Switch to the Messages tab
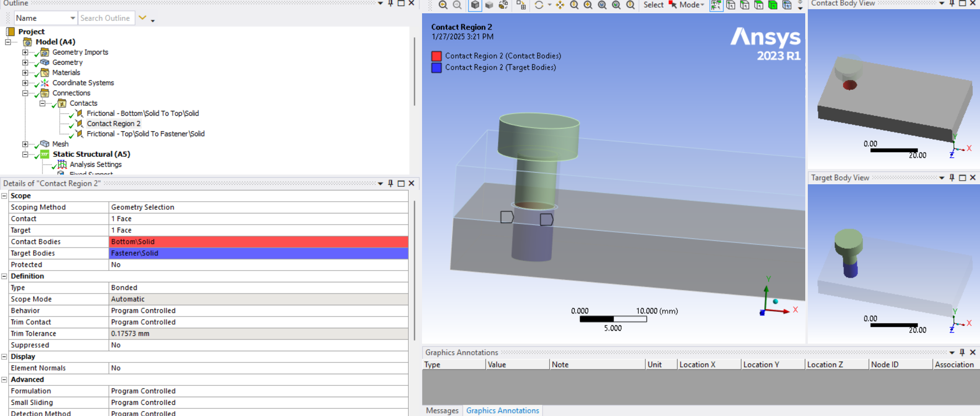Screen dimensions: 980x416 (x=442, y=410)
